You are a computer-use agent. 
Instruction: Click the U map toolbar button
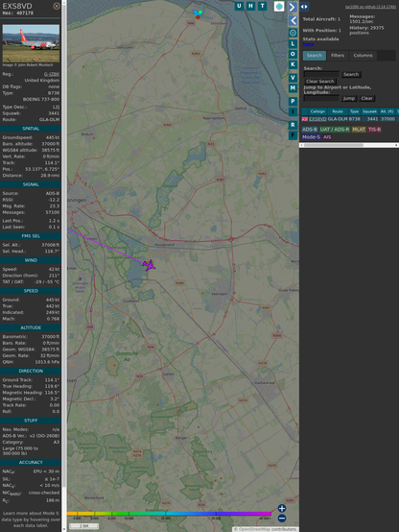coord(239,6)
